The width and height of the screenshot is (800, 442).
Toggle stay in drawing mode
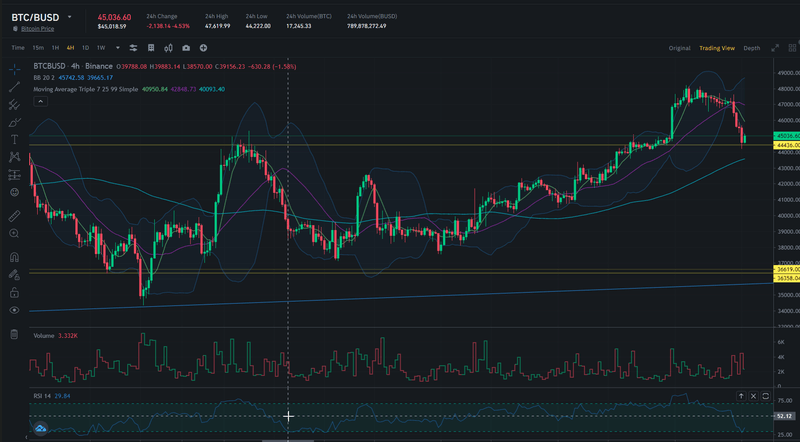tap(14, 275)
